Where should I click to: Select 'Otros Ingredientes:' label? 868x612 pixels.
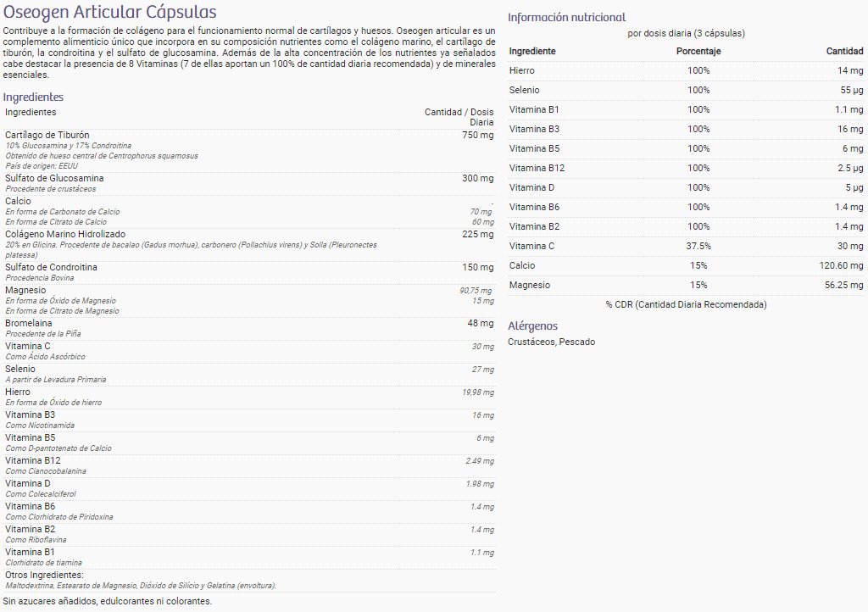tap(44, 575)
